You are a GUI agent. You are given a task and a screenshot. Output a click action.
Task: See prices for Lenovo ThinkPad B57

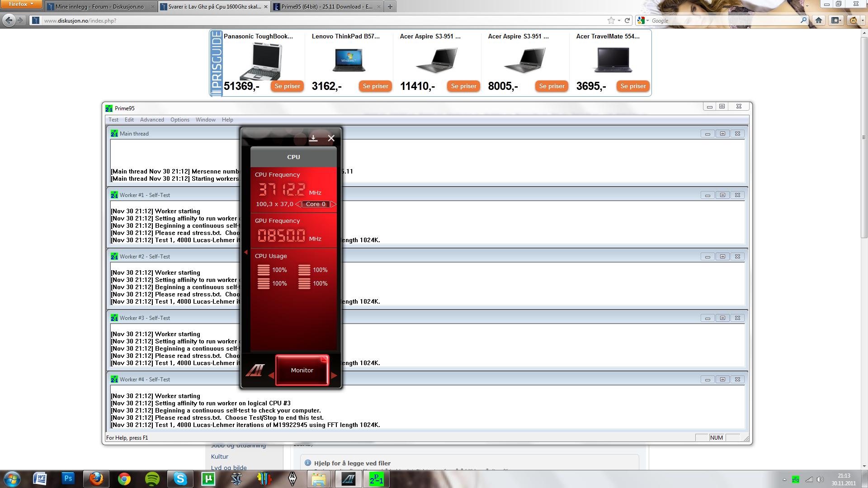[375, 86]
